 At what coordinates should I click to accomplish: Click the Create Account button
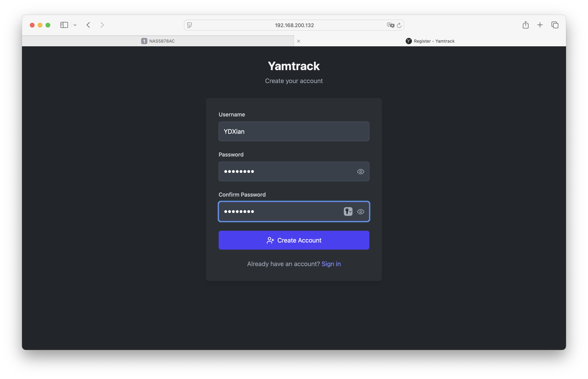(x=294, y=240)
